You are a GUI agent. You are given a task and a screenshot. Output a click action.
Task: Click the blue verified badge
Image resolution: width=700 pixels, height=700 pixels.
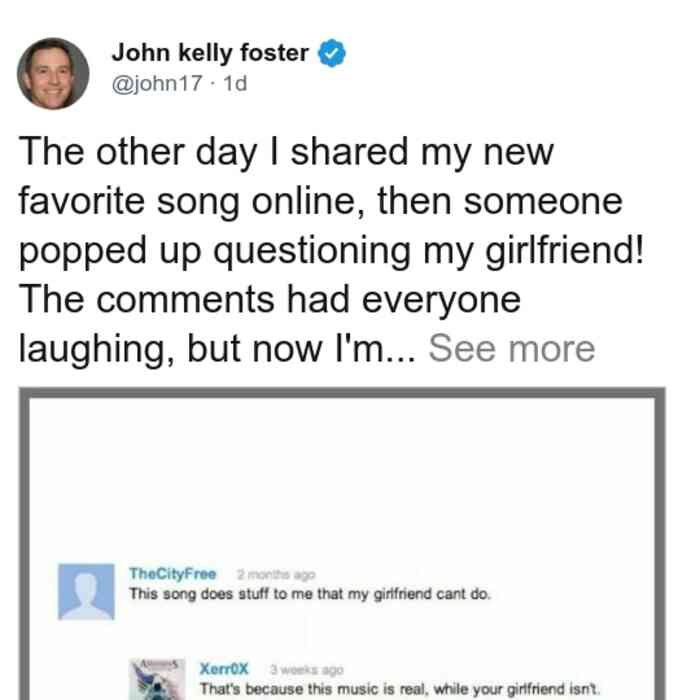tap(332, 53)
